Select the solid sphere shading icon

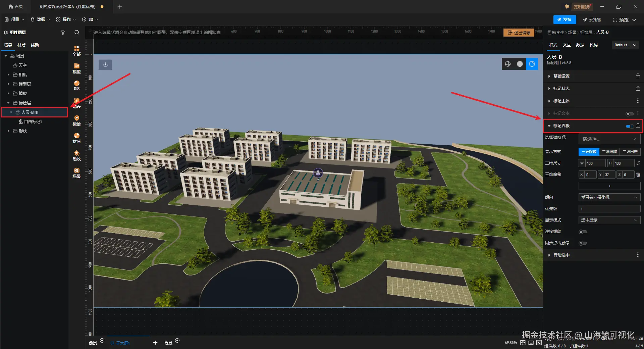[x=520, y=64]
